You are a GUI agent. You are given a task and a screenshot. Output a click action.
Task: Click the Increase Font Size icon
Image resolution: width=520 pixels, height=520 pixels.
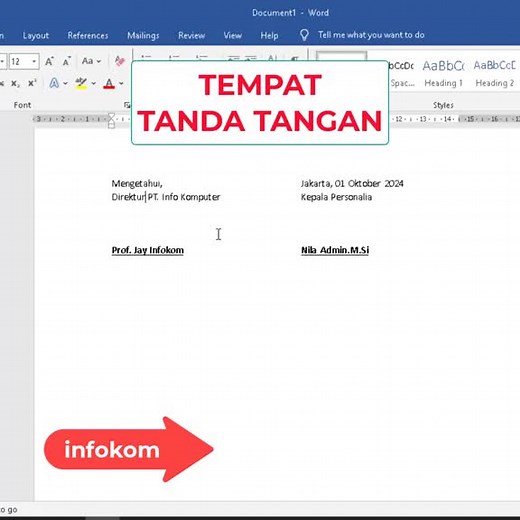click(x=49, y=61)
